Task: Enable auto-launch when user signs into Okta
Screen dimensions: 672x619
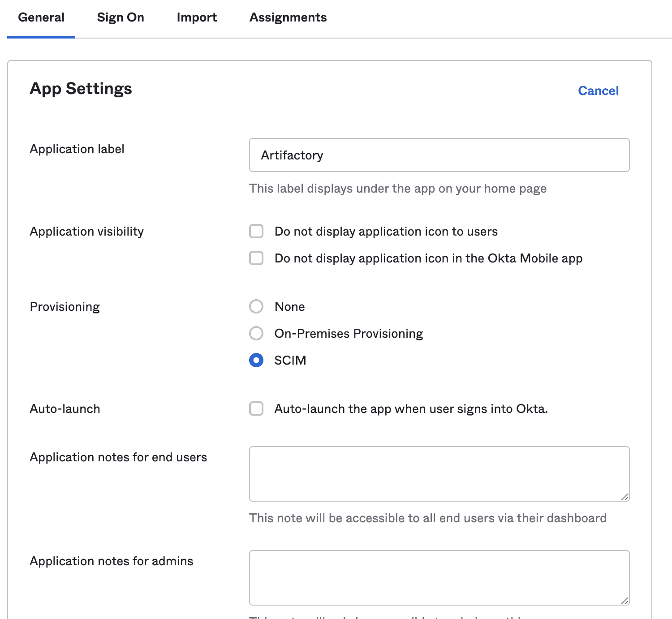Action: (256, 408)
